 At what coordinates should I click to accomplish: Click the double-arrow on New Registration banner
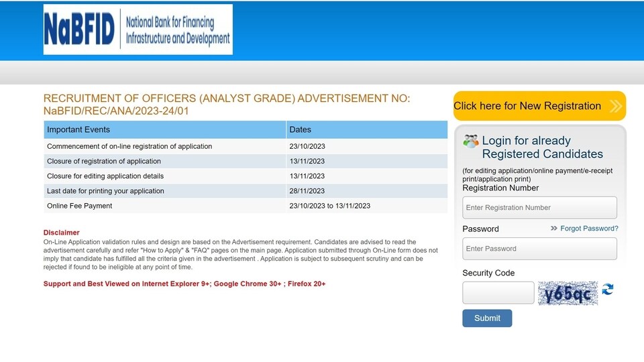tap(615, 106)
